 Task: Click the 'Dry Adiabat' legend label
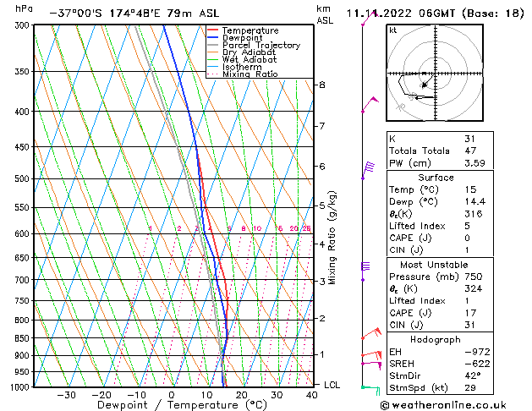tap(249, 52)
